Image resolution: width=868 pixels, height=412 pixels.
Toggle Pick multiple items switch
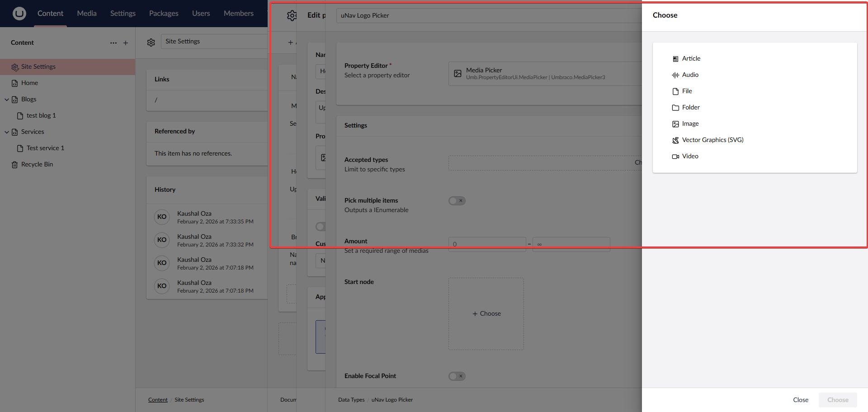tap(457, 201)
